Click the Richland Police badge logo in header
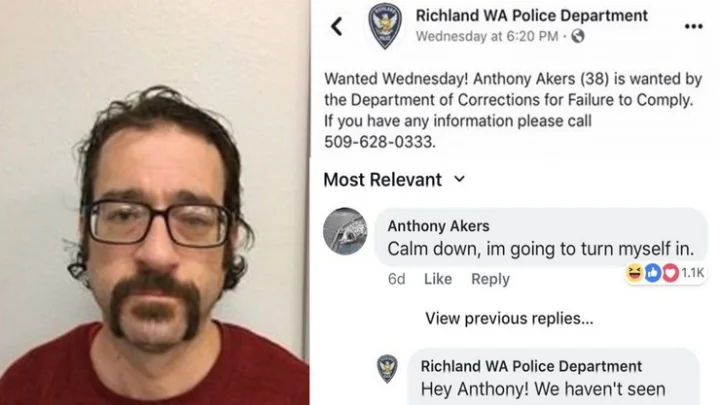This screenshot has height=405, width=720. tap(385, 26)
